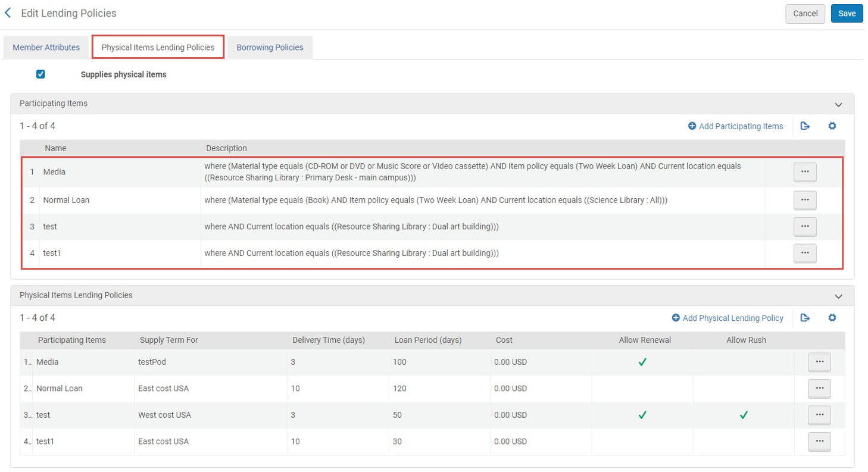This screenshot has width=868, height=472.
Task: Click the Delivery Time (days) column header
Action: point(329,340)
